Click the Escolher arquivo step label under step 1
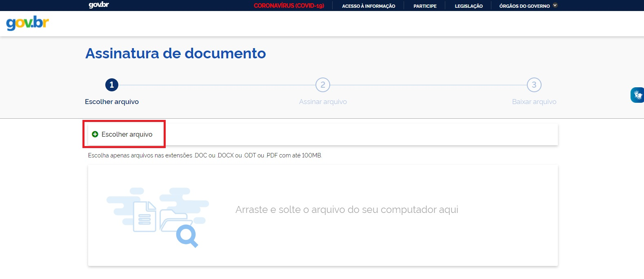This screenshot has width=644, height=279. 112,102
